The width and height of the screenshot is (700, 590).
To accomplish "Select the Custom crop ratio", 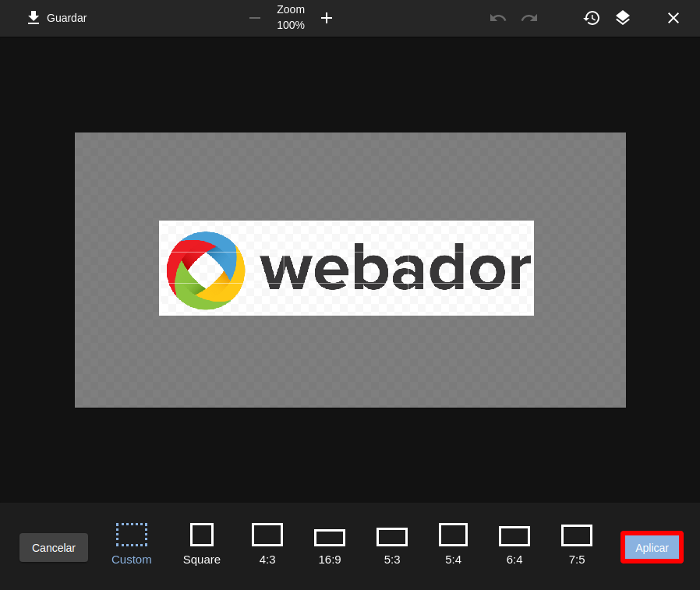I will click(x=131, y=544).
